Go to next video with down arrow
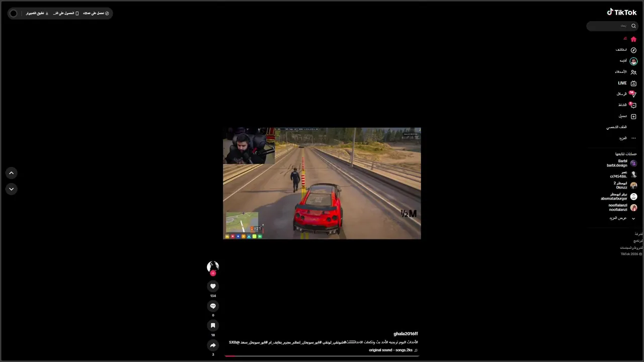Image resolution: width=644 pixels, height=362 pixels. click(x=12, y=189)
